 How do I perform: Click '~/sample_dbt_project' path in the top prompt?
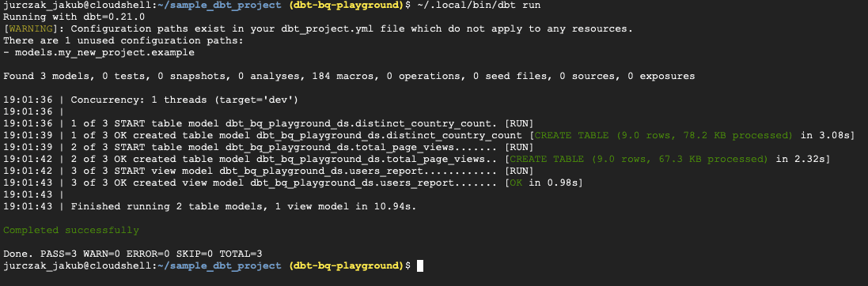point(218,5)
